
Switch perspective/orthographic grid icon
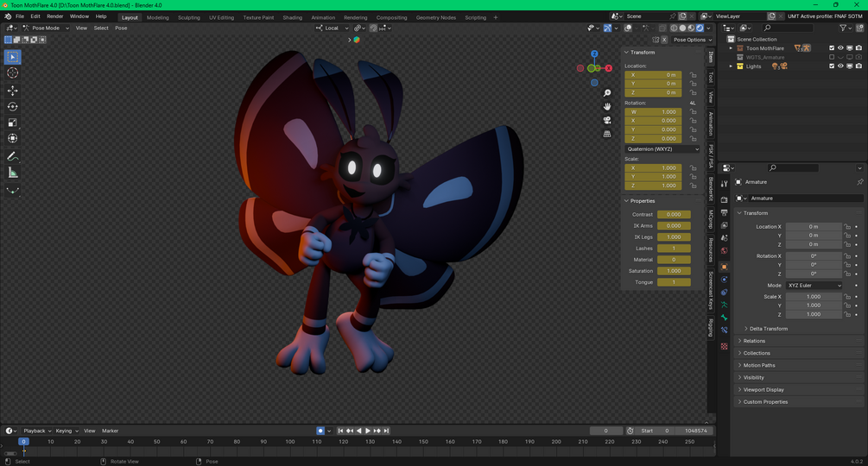pyautogui.click(x=607, y=134)
